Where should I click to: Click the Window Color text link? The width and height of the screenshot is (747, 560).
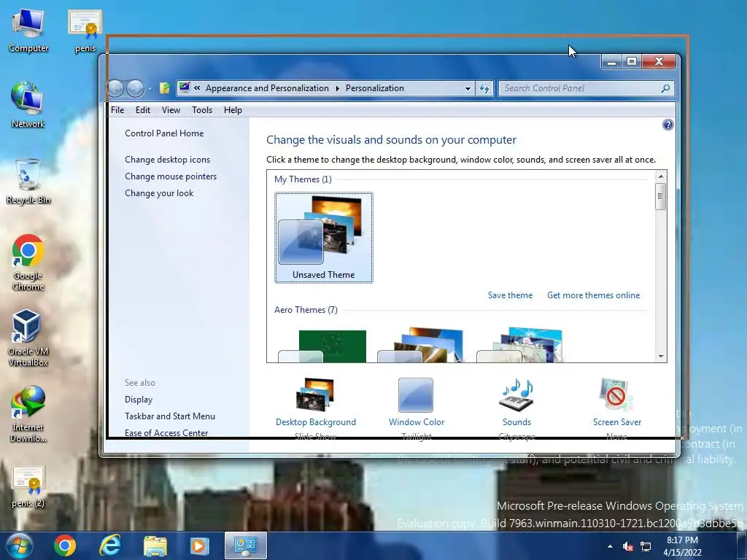pos(417,422)
